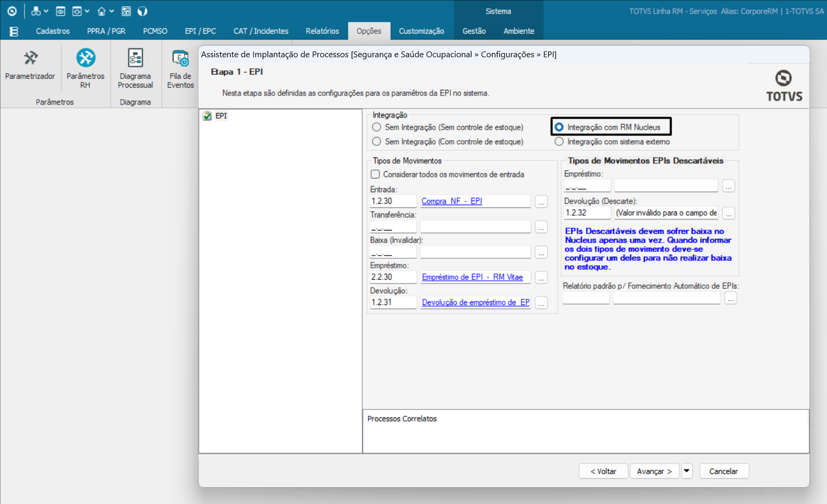Viewport: 827px width, 504px height.
Task: Click the Empréstimo code field 2.2.30
Action: click(393, 277)
